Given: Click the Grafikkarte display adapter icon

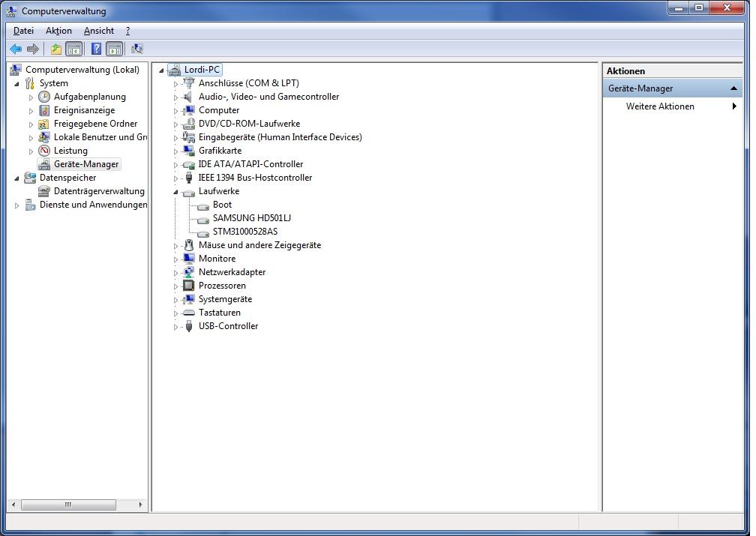Looking at the screenshot, I should click(189, 151).
